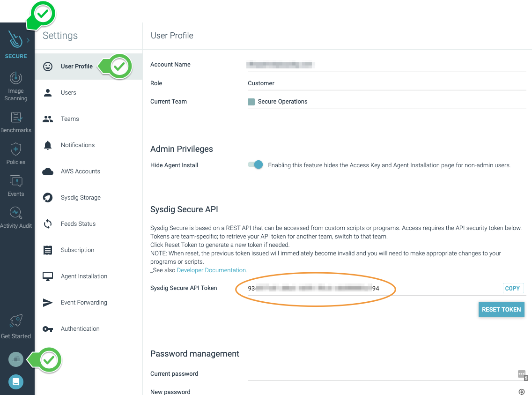
Task: Click the receipt icon beside Subscription
Action: pyautogui.click(x=48, y=250)
